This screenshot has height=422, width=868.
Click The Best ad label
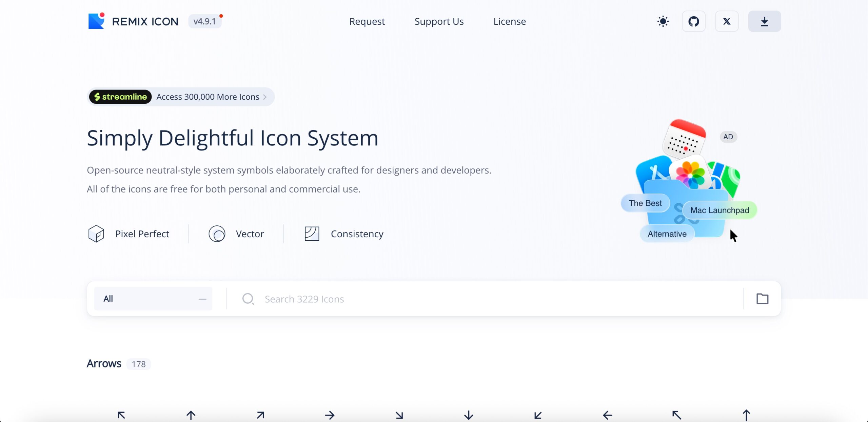pos(645,203)
